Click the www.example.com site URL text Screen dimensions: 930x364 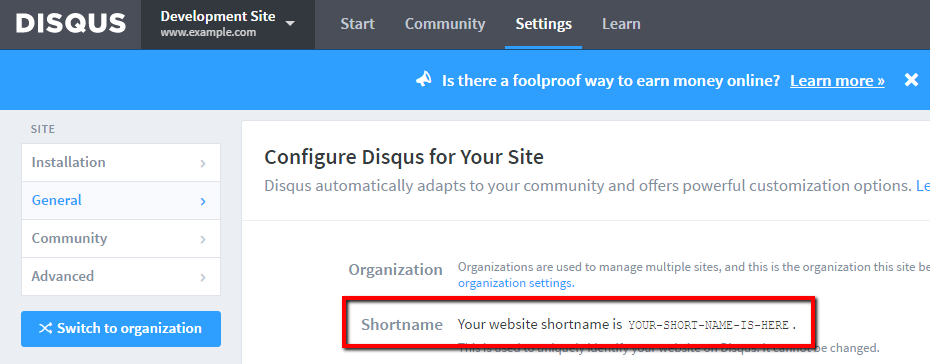(208, 33)
